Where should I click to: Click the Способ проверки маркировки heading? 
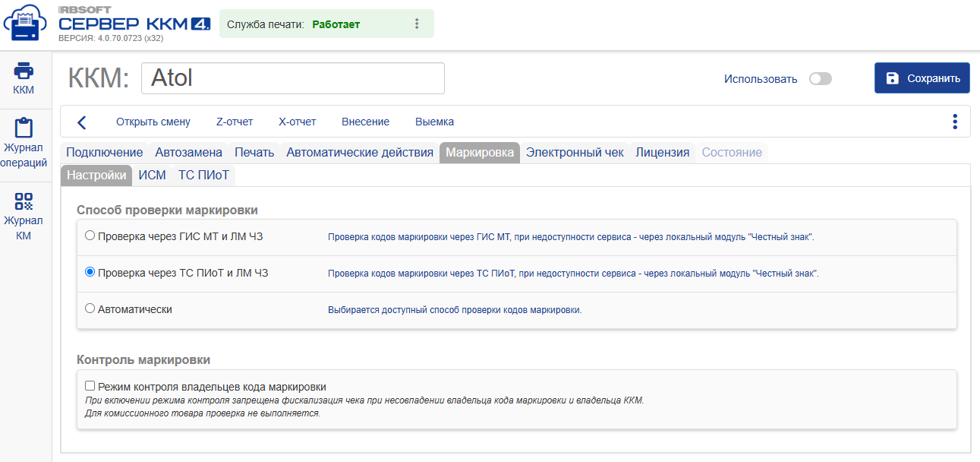pos(168,210)
